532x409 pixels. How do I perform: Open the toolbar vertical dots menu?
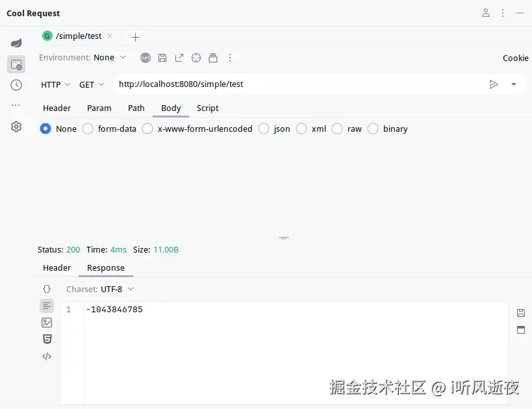click(230, 58)
